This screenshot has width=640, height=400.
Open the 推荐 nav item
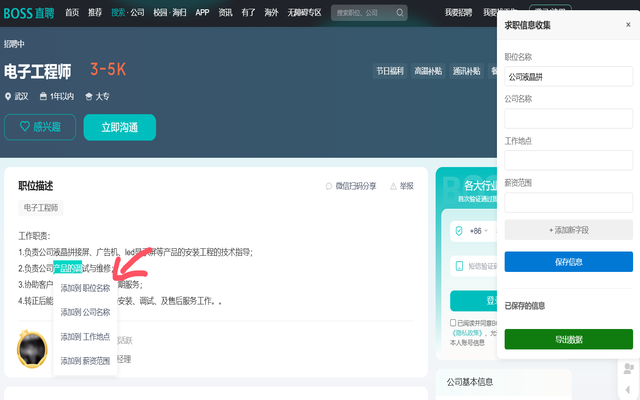click(x=95, y=13)
